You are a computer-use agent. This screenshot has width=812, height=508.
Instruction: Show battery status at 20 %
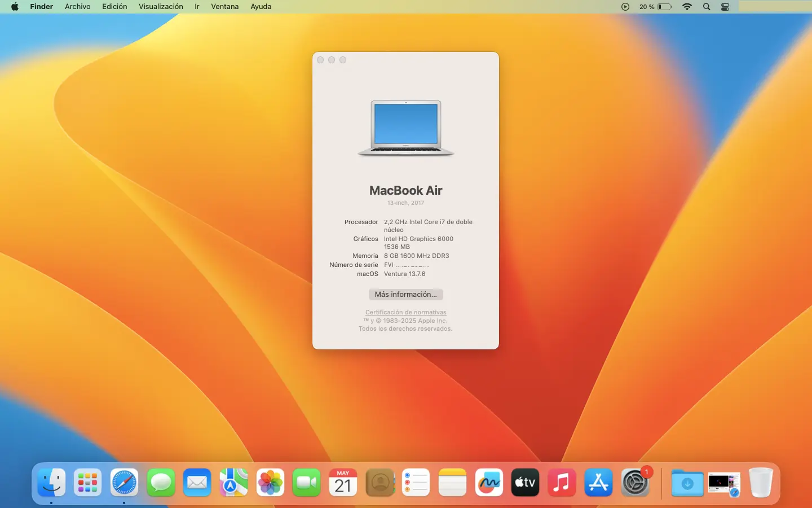(655, 7)
